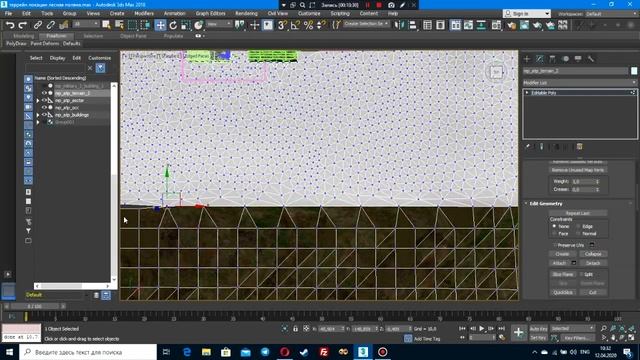Open the Create tab in command panel
Viewport: 640px width, 360px height.
[x=527, y=59]
